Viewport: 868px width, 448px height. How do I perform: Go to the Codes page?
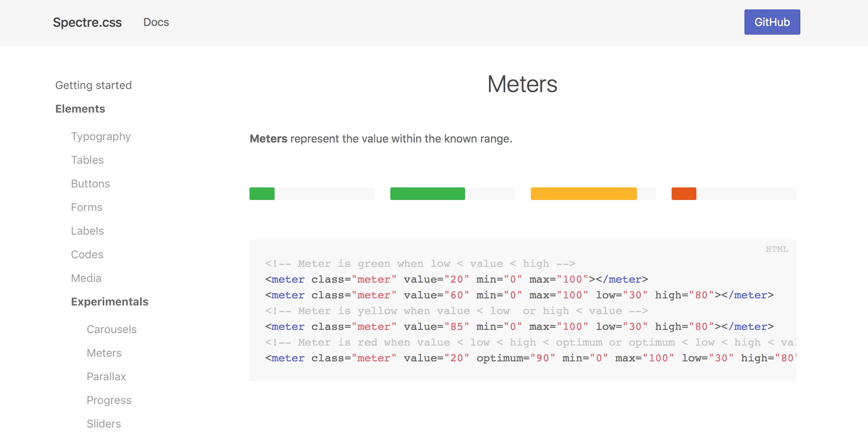tap(87, 254)
